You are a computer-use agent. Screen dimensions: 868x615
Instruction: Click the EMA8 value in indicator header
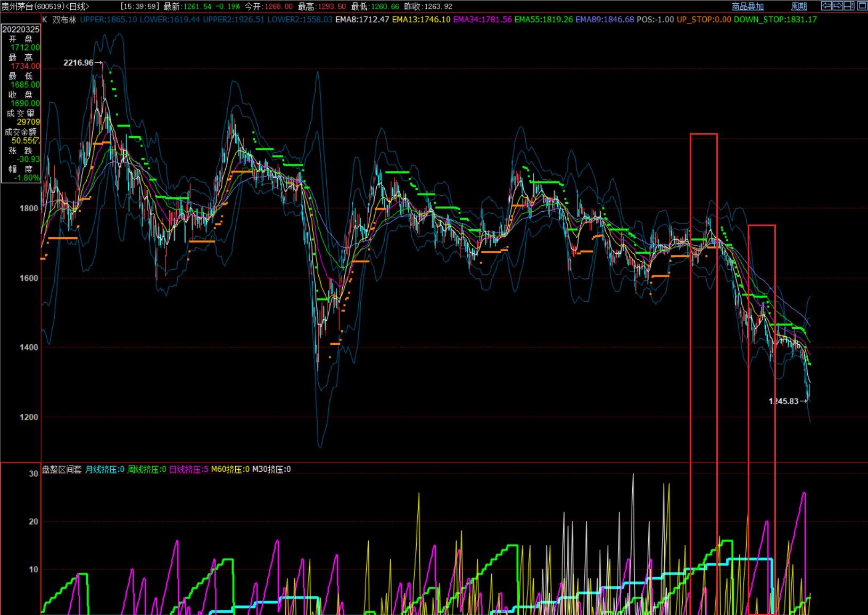pyautogui.click(x=362, y=20)
